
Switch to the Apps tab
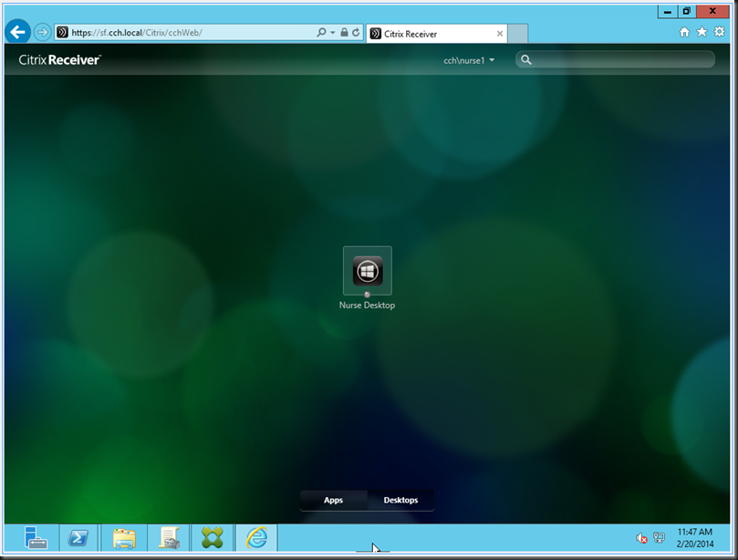click(333, 500)
